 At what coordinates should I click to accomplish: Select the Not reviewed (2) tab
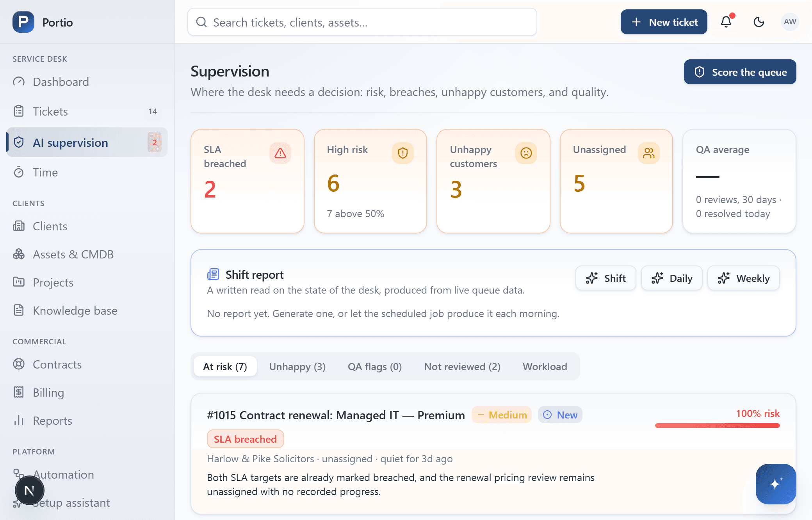(462, 366)
